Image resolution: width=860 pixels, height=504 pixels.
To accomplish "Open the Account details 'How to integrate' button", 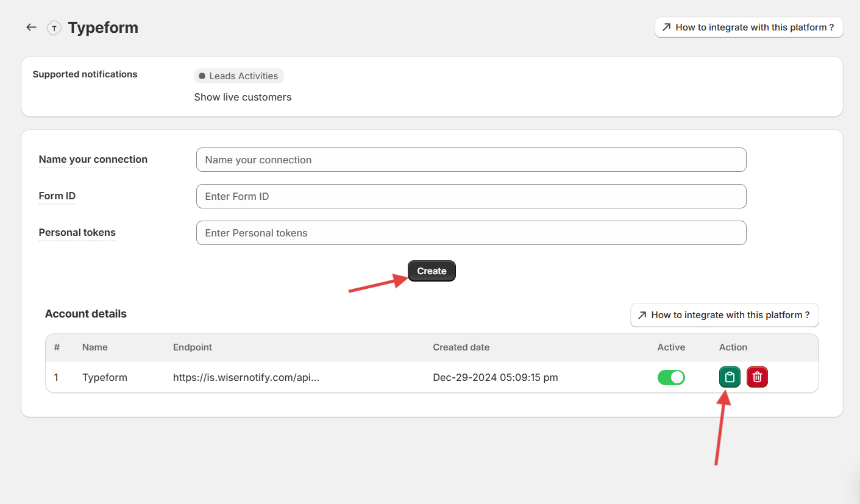I will coord(724,315).
